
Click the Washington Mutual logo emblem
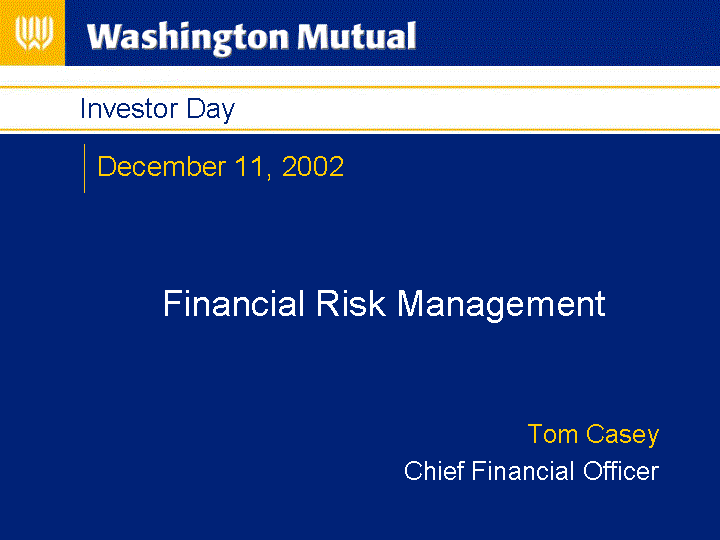(x=34, y=33)
